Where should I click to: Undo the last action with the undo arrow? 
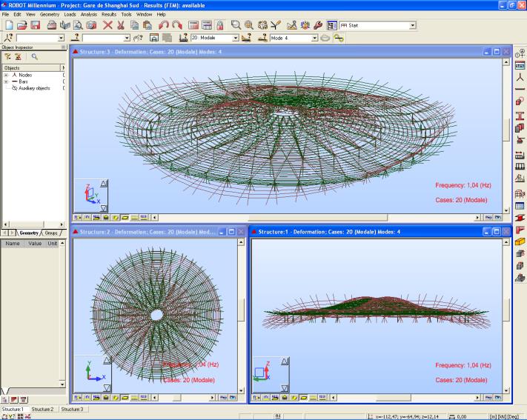click(163, 25)
